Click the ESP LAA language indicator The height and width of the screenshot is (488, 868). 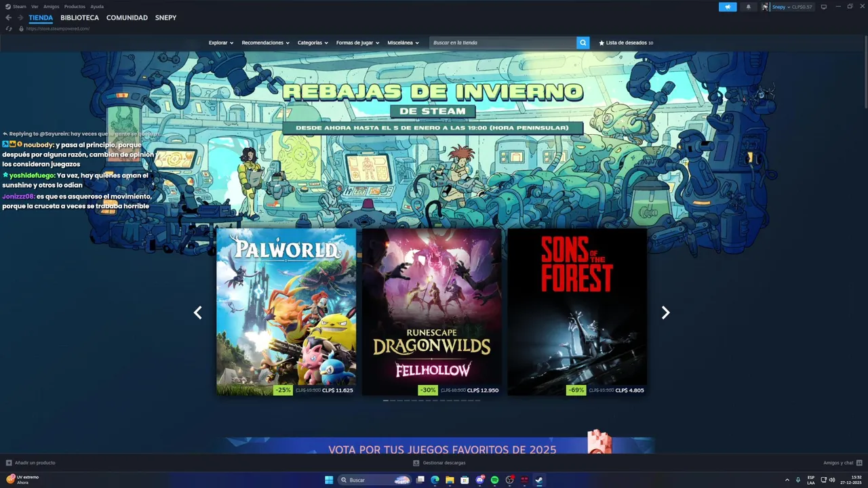[x=811, y=480]
